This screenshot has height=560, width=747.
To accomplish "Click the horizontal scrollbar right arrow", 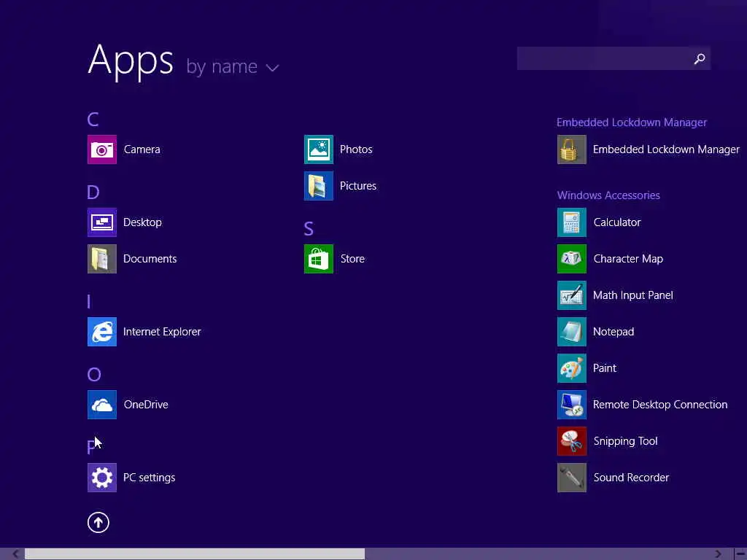I will 719,554.
